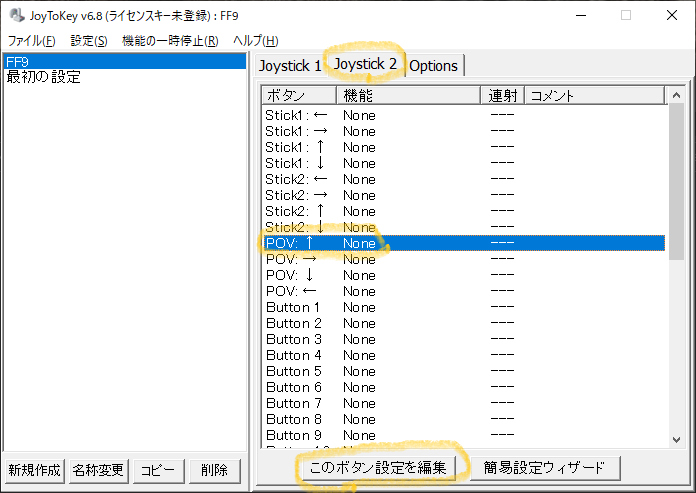Click the vertical scrollbar thumb
This screenshot has width=696, height=493.
pos(676,182)
